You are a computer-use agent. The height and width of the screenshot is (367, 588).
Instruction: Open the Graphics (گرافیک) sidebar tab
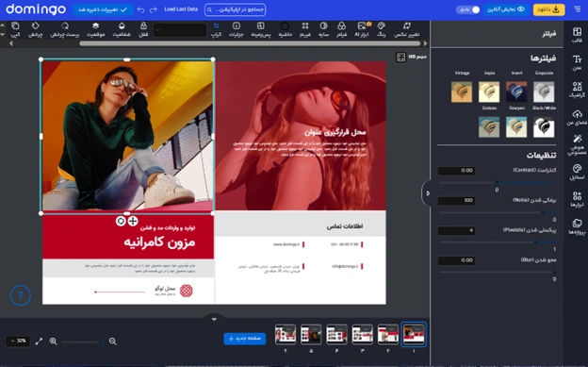(577, 91)
